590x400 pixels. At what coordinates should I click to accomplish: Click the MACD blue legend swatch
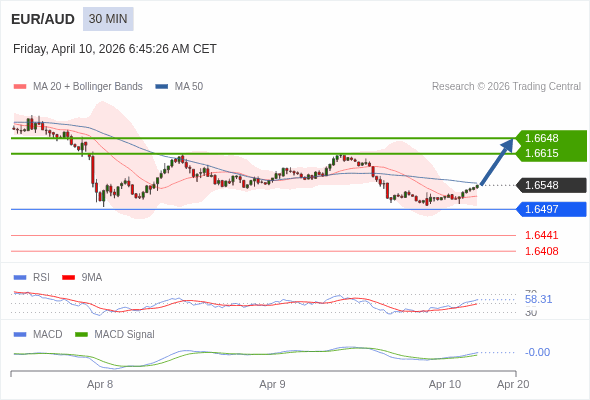click(20, 335)
